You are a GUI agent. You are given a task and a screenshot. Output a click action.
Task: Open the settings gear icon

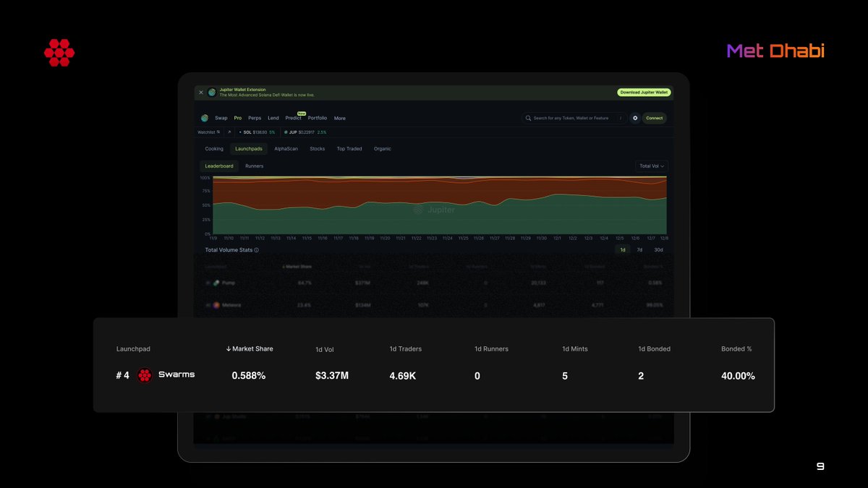pyautogui.click(x=635, y=118)
